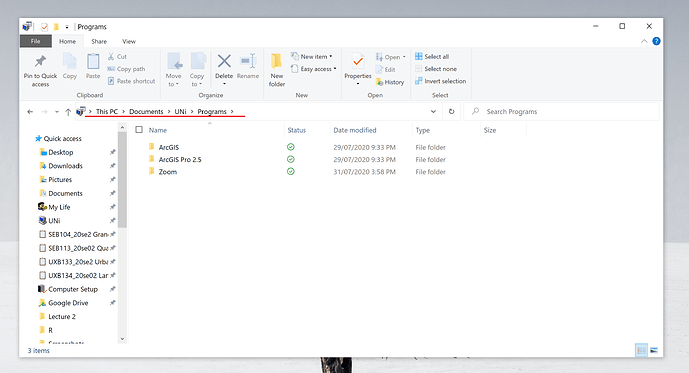The height and width of the screenshot is (373, 689).
Task: Expand address bar history dropdown
Action: click(433, 112)
